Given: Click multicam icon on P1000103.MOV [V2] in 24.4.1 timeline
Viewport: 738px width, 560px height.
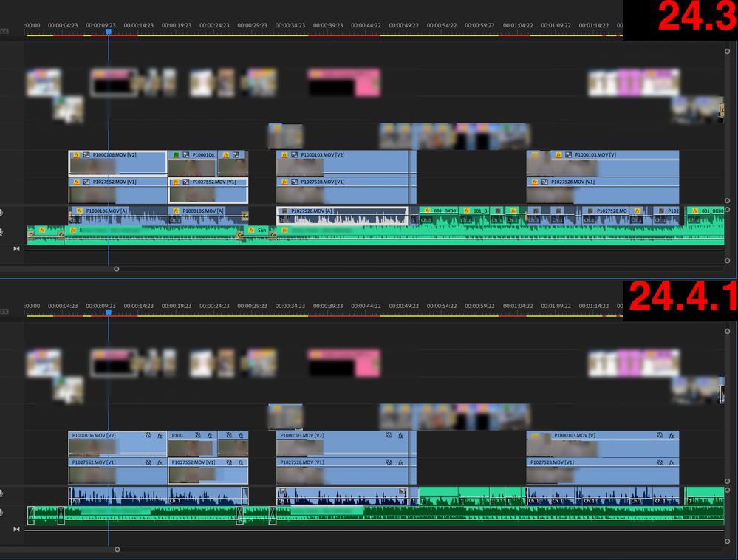Looking at the screenshot, I should pyautogui.click(x=389, y=436).
